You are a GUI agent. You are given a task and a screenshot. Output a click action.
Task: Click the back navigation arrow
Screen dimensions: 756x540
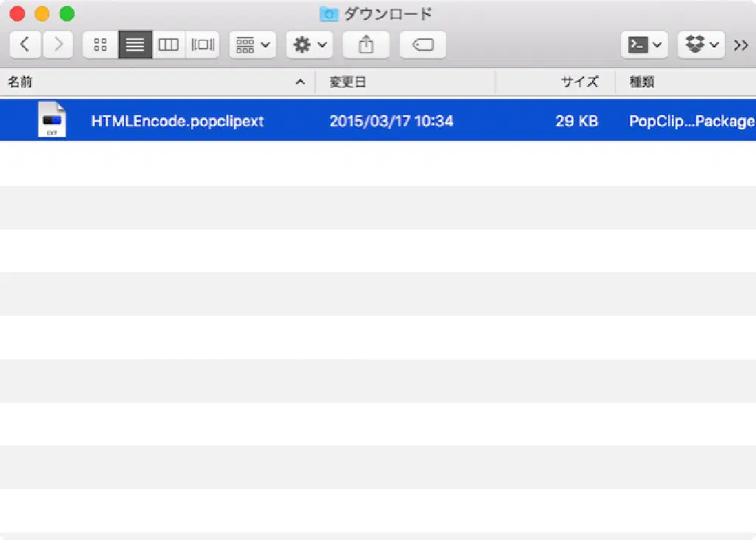point(25,45)
